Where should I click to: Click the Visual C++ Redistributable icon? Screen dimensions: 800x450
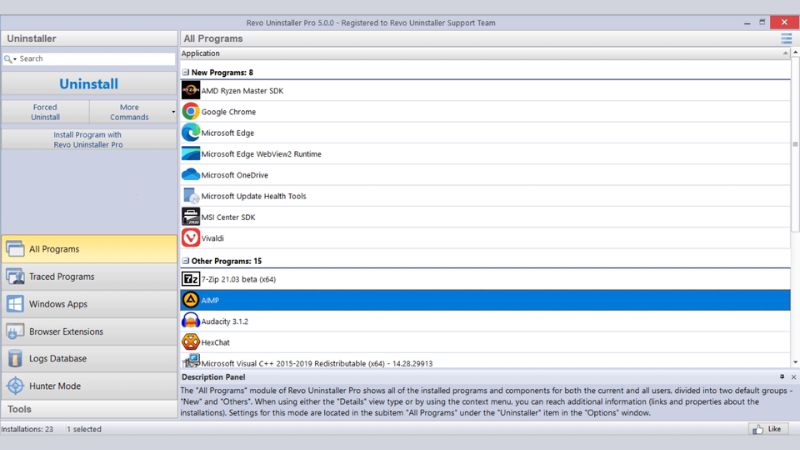coord(191,361)
